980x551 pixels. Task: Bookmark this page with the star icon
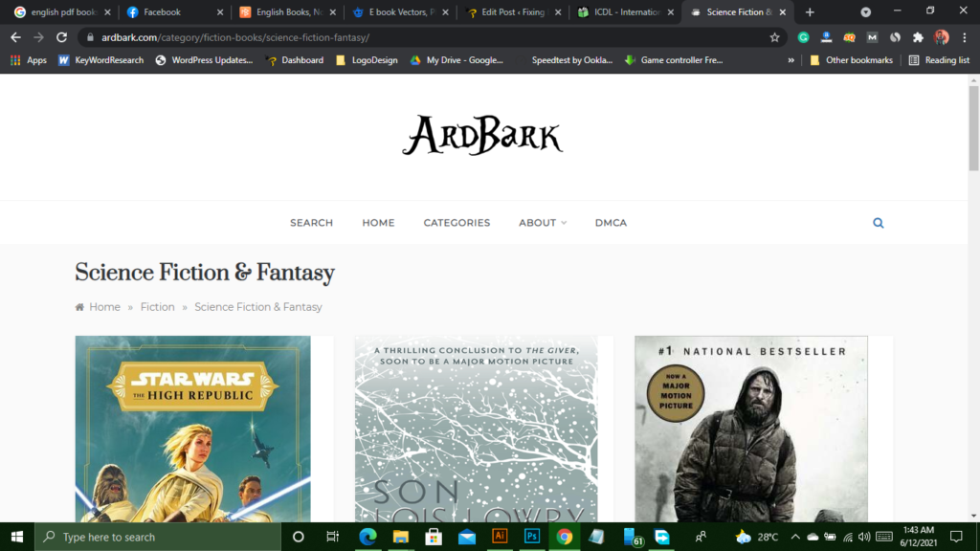click(774, 37)
